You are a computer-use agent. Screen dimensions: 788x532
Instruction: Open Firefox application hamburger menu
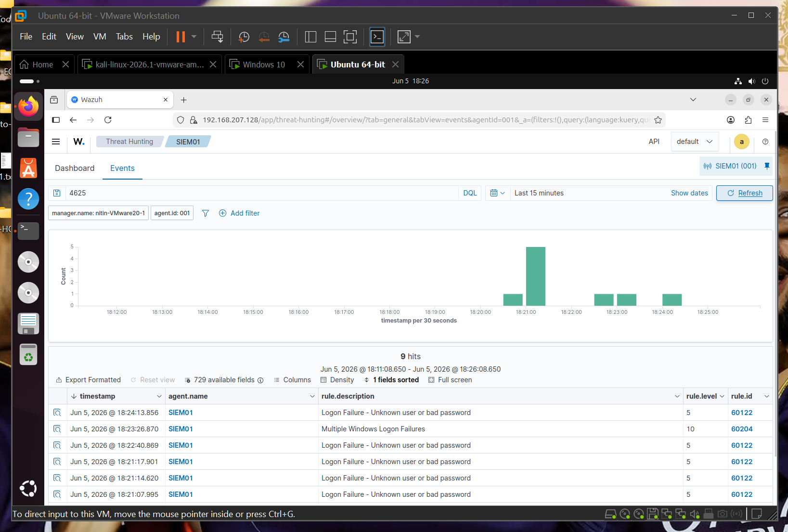[x=765, y=120]
